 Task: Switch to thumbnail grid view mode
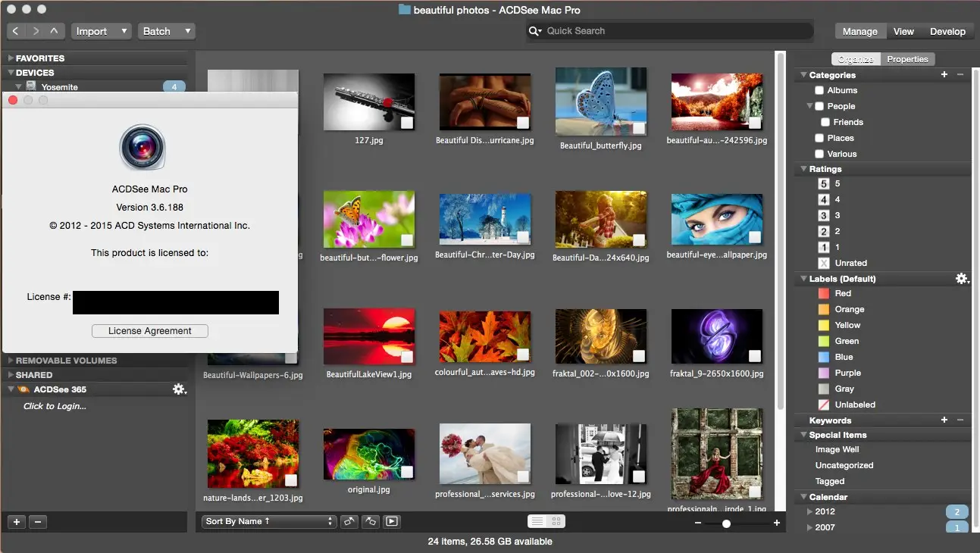[x=556, y=521]
